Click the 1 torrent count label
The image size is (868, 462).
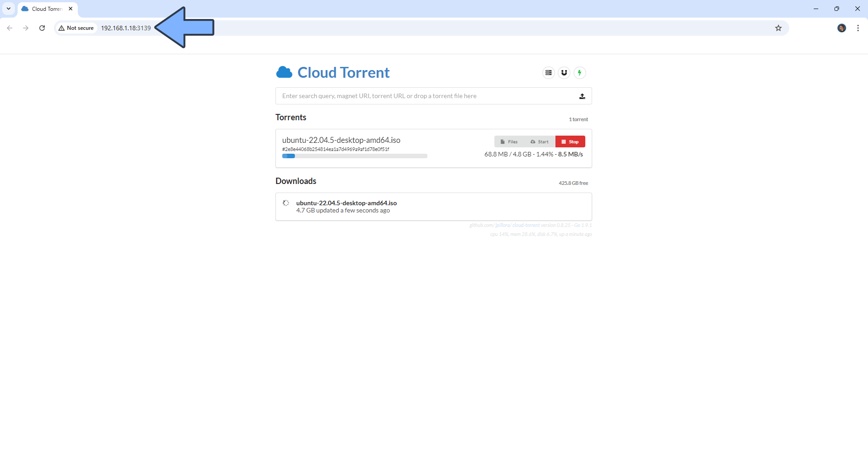[579, 119]
